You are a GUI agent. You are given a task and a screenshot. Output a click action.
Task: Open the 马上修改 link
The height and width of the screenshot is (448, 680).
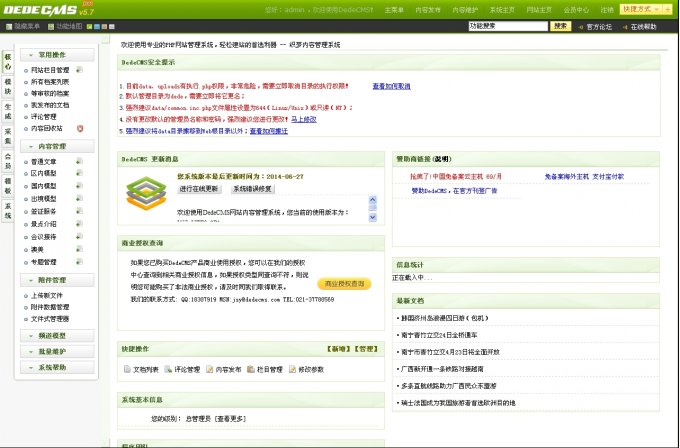pos(304,119)
